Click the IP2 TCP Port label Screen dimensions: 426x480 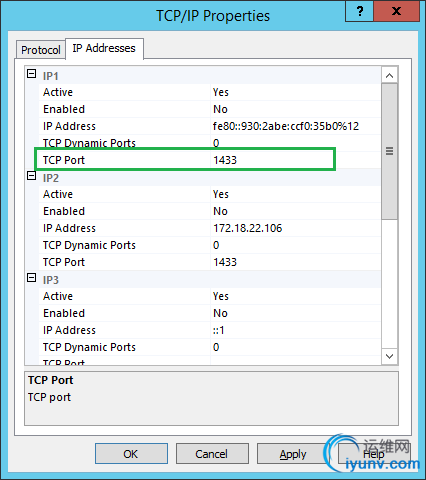(64, 262)
